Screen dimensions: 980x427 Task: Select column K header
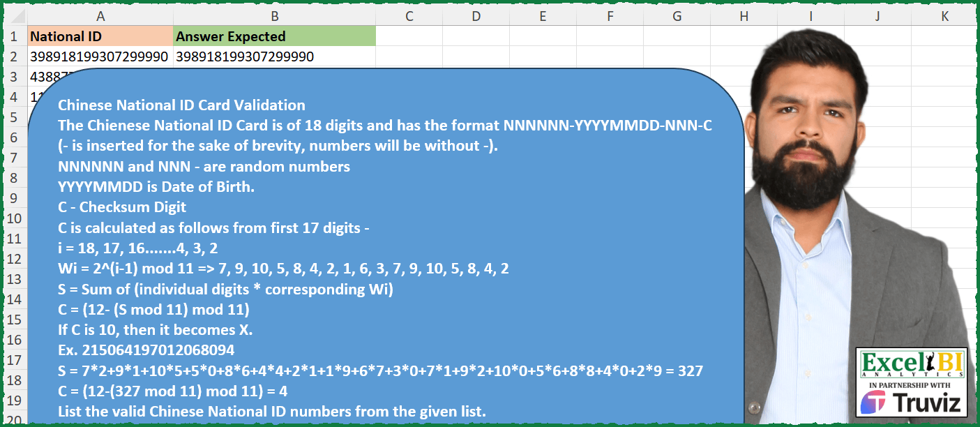click(x=943, y=15)
